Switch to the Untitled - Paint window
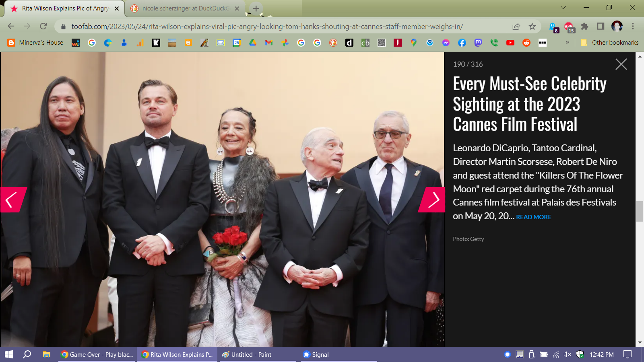The width and height of the screenshot is (644, 362). click(258, 354)
